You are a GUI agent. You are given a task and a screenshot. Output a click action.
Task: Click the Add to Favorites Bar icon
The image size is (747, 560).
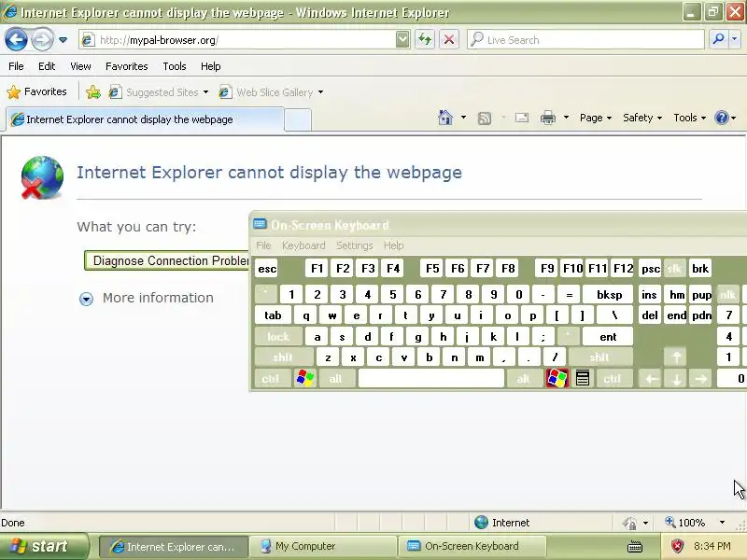pyautogui.click(x=93, y=91)
